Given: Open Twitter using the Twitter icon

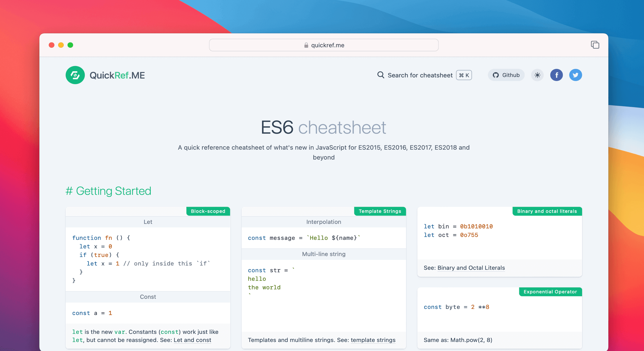Looking at the screenshot, I should 575,75.
